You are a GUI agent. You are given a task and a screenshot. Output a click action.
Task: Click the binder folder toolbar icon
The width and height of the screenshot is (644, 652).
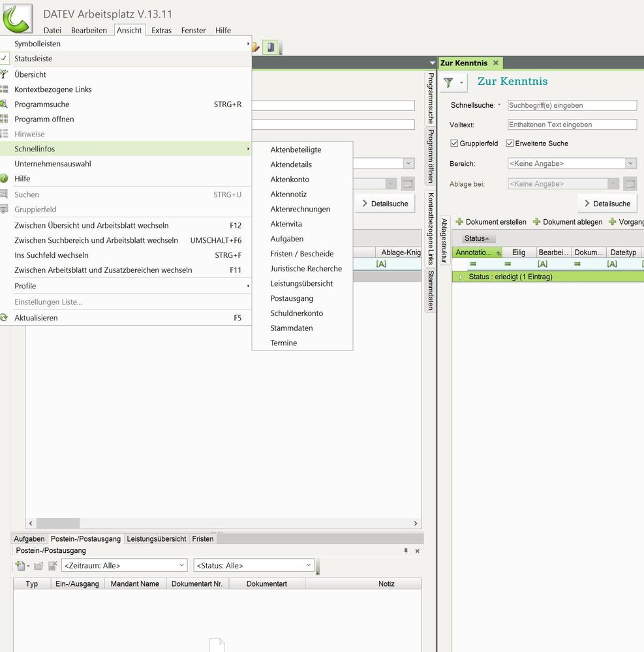270,47
